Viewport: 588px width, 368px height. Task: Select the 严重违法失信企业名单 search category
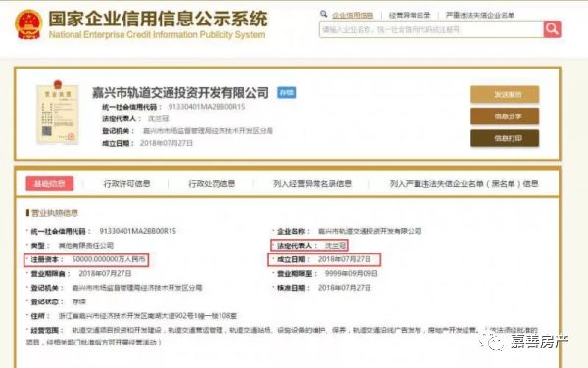pos(479,15)
